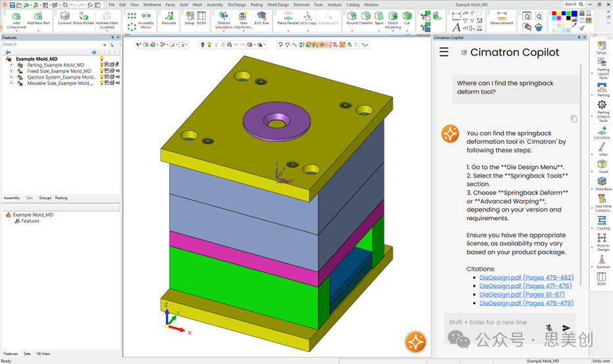The width and height of the screenshot is (613, 364).
Task: Open the DieDesign.pdf (Pages 479-482) citation
Action: (526, 277)
